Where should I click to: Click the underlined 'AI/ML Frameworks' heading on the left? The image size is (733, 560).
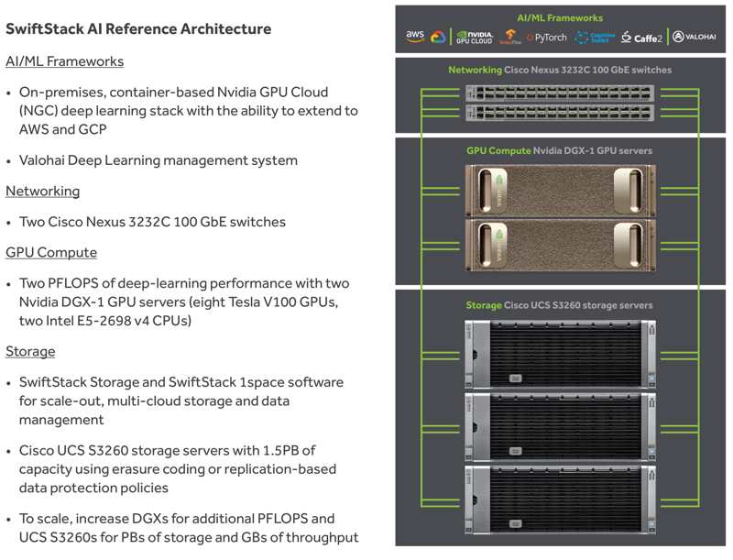64,61
